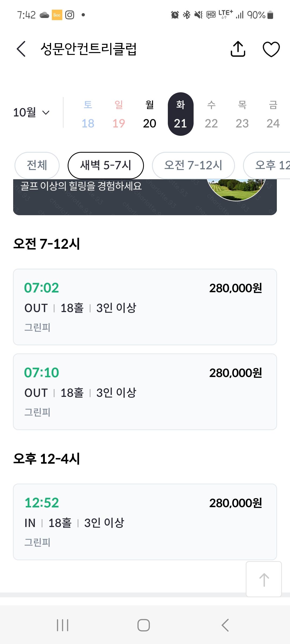Screen dimensions: 290x644
Task: Filter by 오전 7-12시 chip
Action: tap(193, 165)
